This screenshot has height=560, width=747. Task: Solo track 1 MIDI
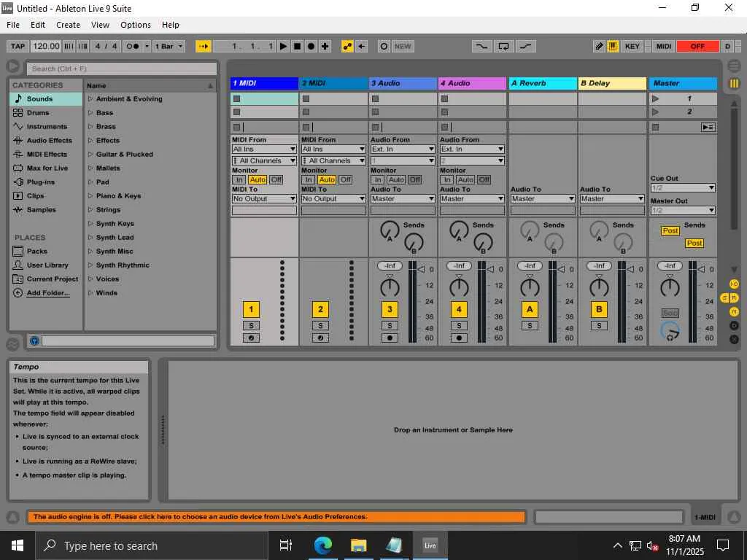251,326
